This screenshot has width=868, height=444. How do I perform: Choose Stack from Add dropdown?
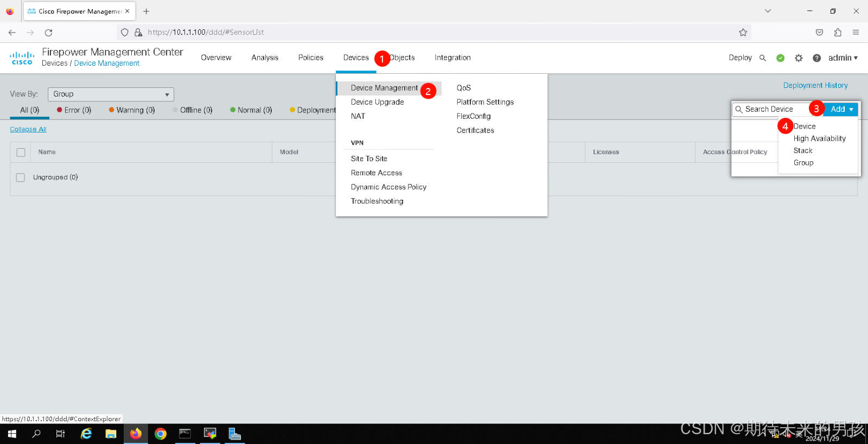point(803,151)
